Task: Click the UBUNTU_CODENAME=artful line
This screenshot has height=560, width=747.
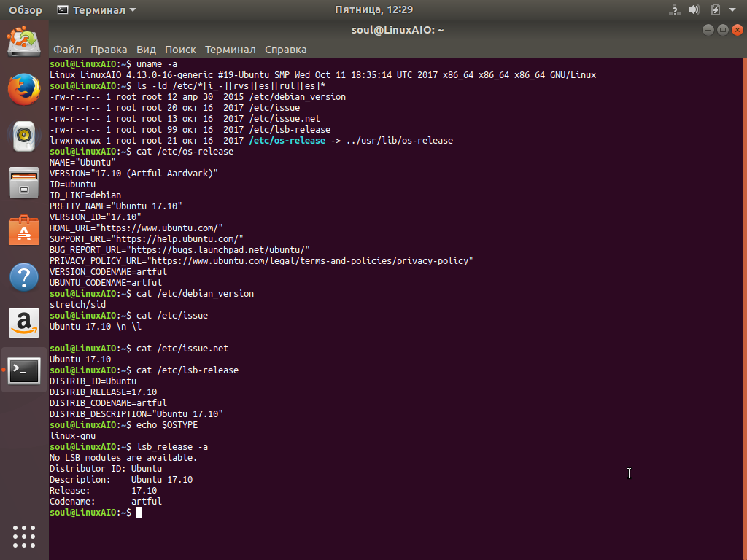Action: click(x=106, y=283)
